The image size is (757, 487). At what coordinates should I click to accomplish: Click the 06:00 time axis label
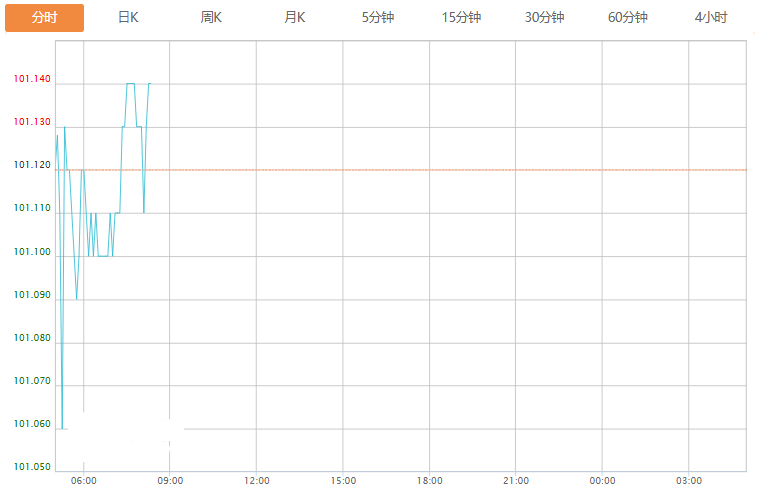point(84,481)
